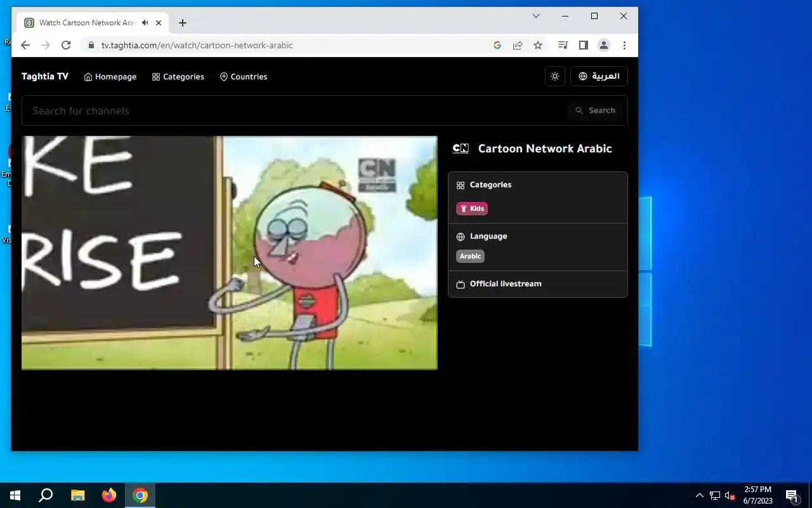
Task: Focus the Search for channels field
Action: [x=295, y=110]
